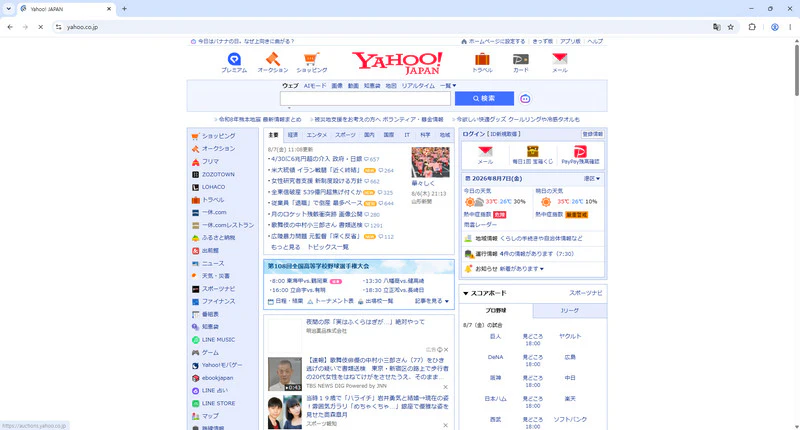Select the 経済 news tab
This screenshot has width=800, height=430.
click(292, 135)
